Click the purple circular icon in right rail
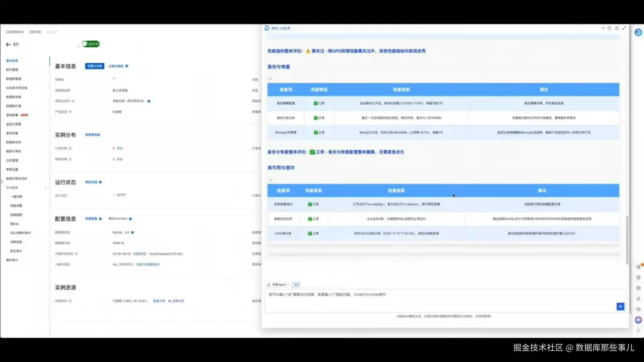Viewport: 644px width, 362px height. (x=638, y=320)
